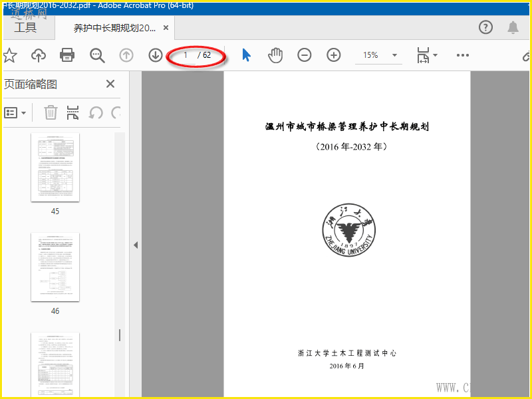Click the date text 2016年6月
The width and height of the screenshot is (532, 399).
346,366
